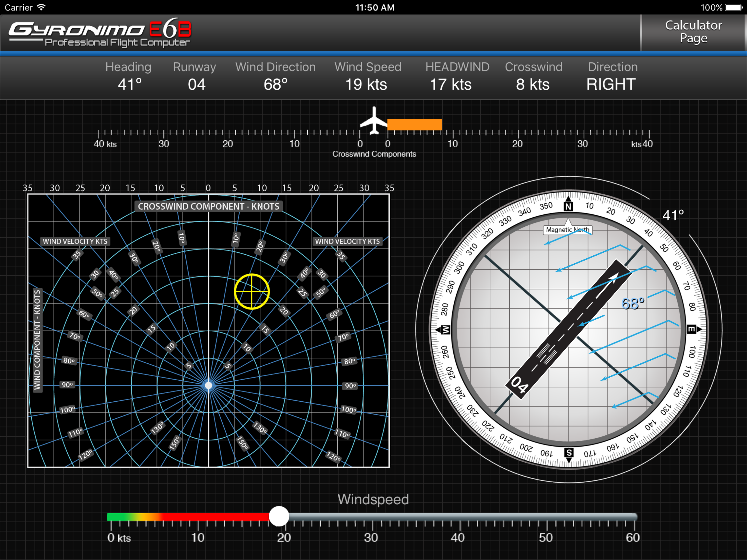Tap the S marker on compass
This screenshot has width=747, height=560.
569,452
